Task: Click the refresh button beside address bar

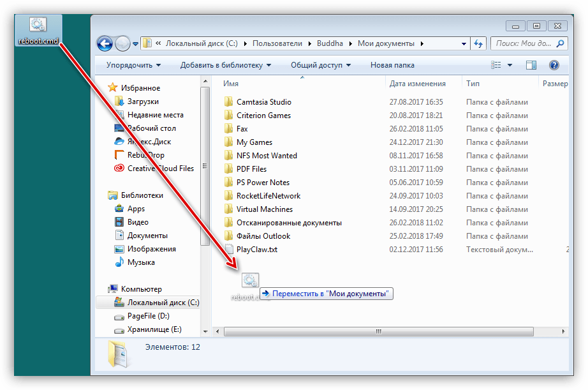Action: [x=479, y=43]
